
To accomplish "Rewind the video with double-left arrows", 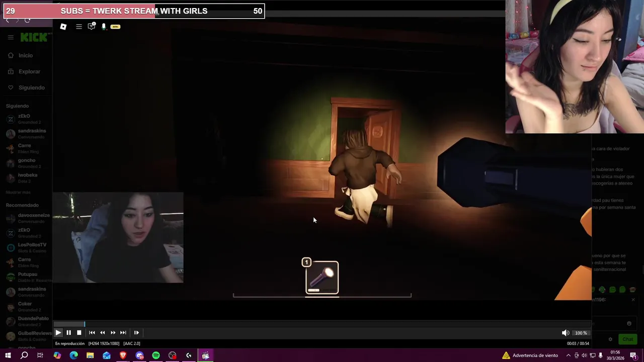I will pyautogui.click(x=103, y=332).
